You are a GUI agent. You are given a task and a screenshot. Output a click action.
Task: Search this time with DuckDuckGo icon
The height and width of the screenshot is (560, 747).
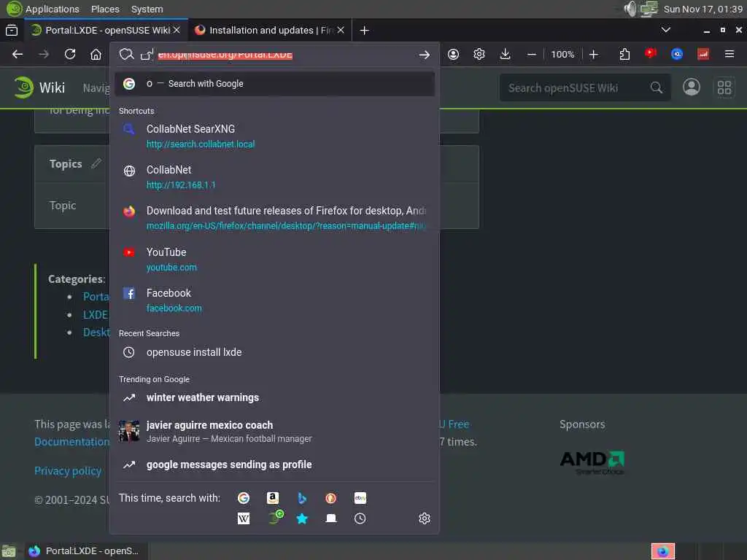(330, 498)
